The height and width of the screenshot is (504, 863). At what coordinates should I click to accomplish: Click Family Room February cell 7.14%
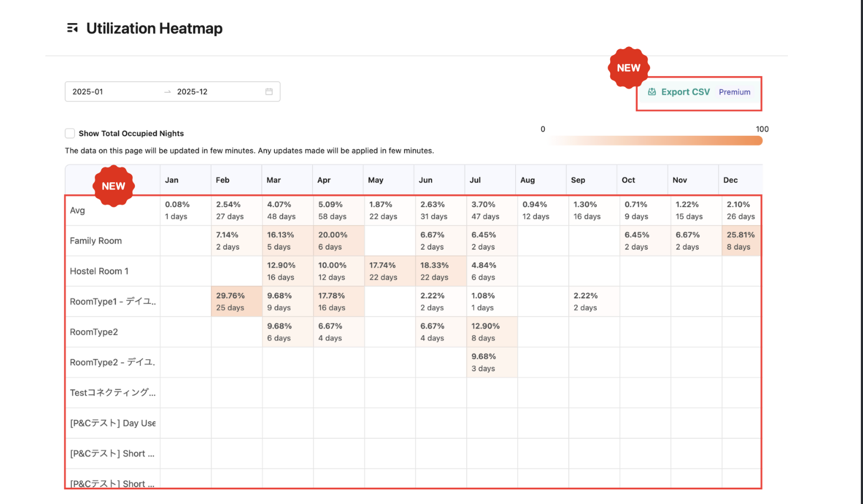(x=237, y=241)
